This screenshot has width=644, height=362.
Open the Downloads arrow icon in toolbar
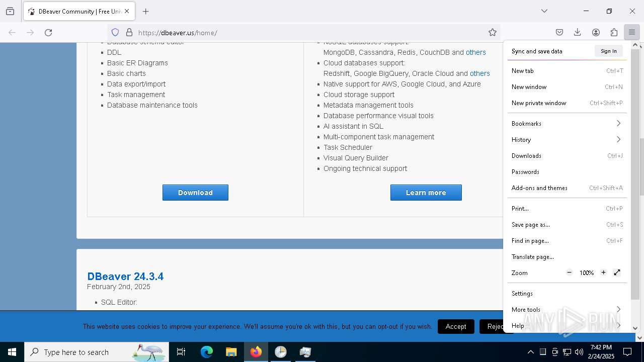tap(577, 32)
